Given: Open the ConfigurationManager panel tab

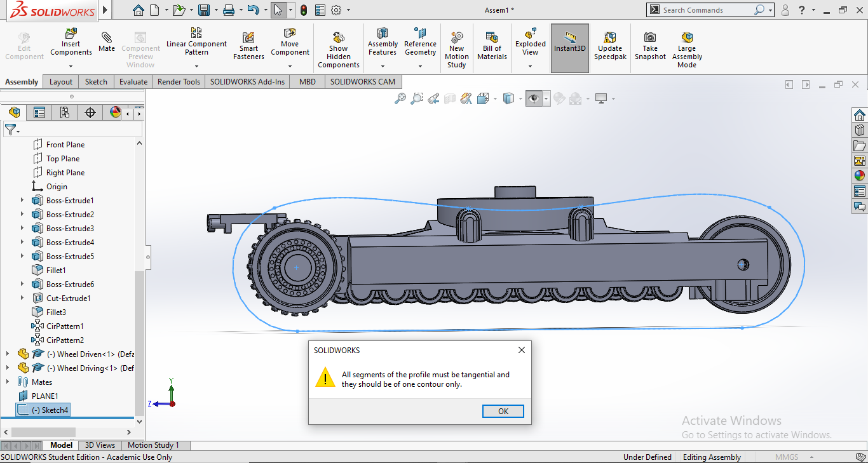Looking at the screenshot, I should (x=65, y=112).
